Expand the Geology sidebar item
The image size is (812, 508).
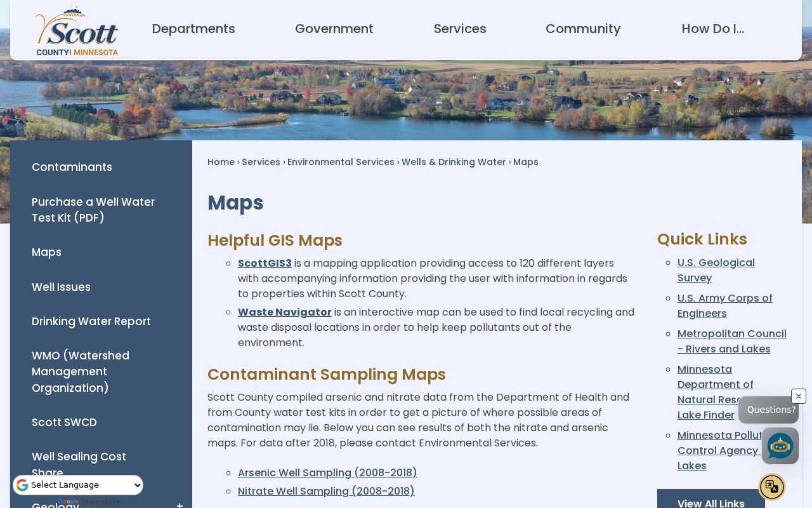(x=180, y=505)
